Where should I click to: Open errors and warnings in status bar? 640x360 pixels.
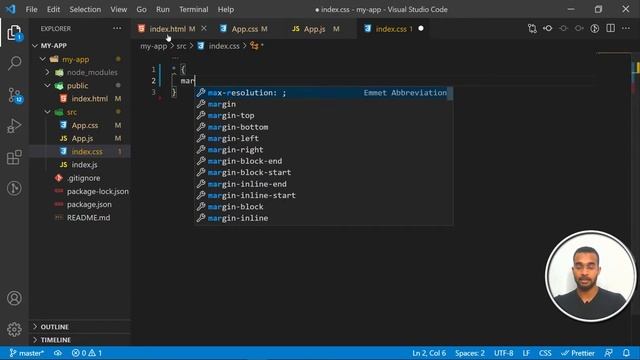point(87,353)
